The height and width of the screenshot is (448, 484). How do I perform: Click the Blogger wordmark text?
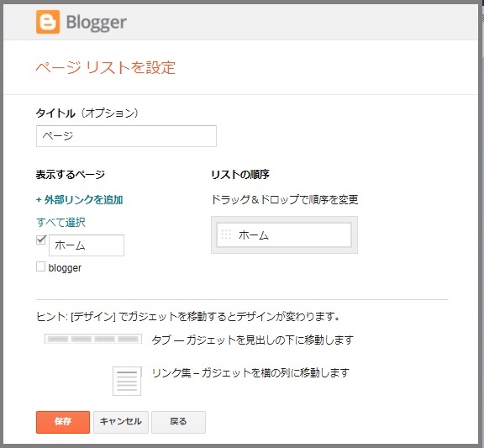97,23
